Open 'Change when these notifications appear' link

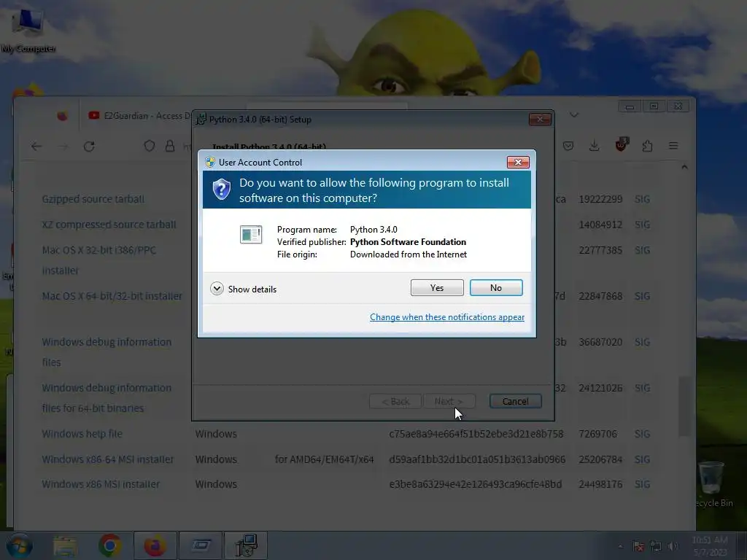point(447,317)
